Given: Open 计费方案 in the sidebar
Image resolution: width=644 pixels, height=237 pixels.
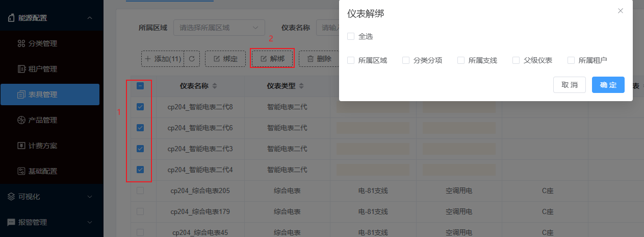Looking at the screenshot, I should 50,146.
